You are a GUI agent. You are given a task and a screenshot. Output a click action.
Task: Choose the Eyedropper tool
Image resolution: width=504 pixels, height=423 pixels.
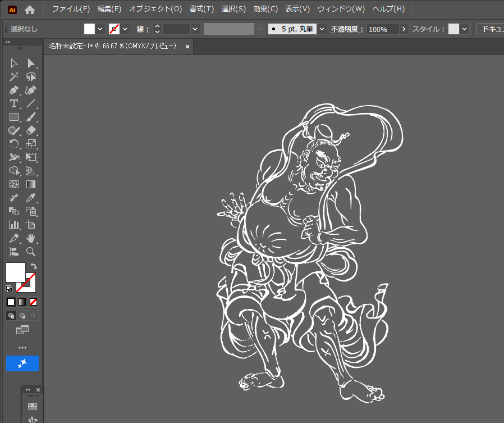click(31, 198)
